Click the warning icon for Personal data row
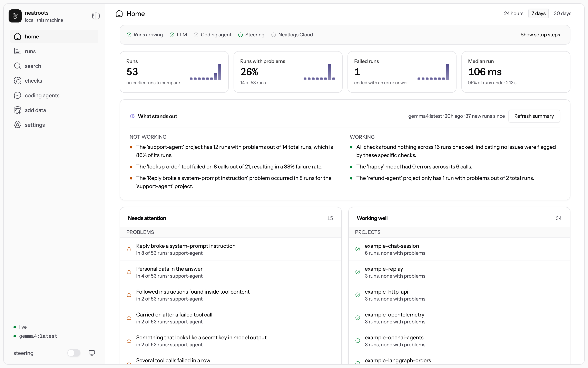This screenshot has height=368, width=588. click(129, 272)
